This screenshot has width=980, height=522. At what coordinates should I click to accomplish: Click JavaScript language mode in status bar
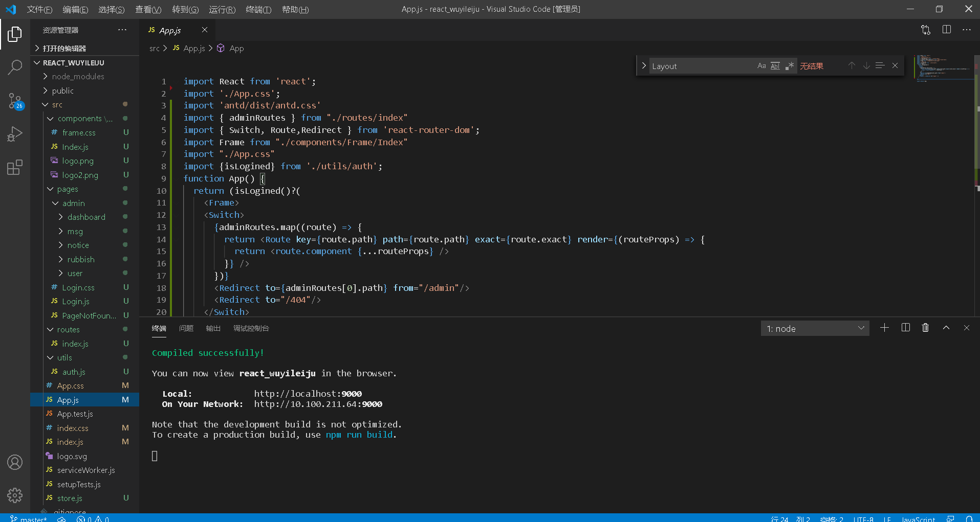tap(918, 518)
